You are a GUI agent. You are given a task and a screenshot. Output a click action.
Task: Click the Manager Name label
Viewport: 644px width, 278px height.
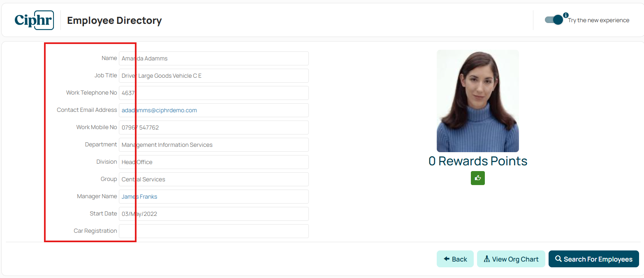[97, 196]
